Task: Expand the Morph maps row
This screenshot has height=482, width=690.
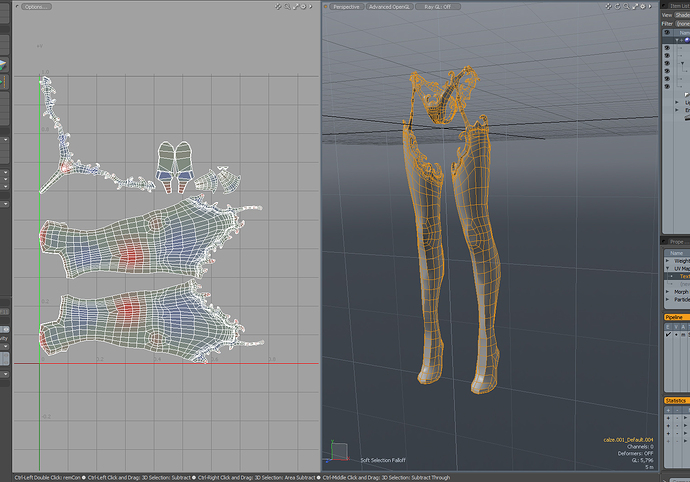Action: pyautogui.click(x=667, y=292)
